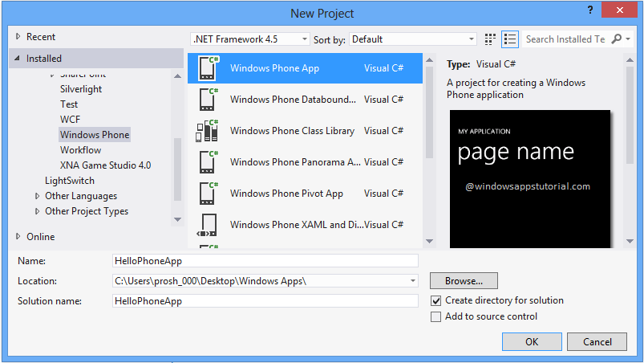
Task: Uncheck Create directory for solution
Action: pos(436,300)
